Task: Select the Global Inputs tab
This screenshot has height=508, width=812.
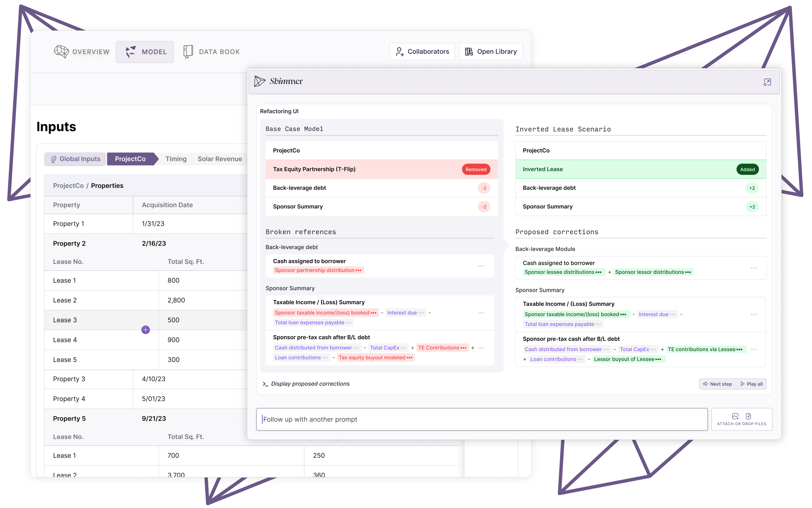Action: 75,159
